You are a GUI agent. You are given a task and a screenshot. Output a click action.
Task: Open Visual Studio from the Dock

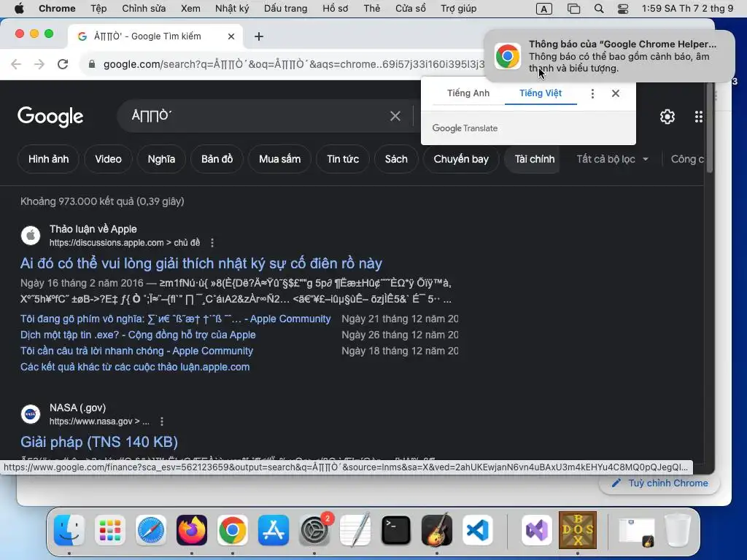(537, 530)
